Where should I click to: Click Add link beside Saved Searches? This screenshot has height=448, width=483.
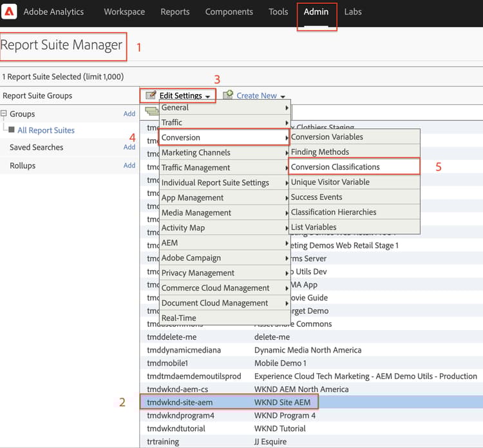pos(129,148)
